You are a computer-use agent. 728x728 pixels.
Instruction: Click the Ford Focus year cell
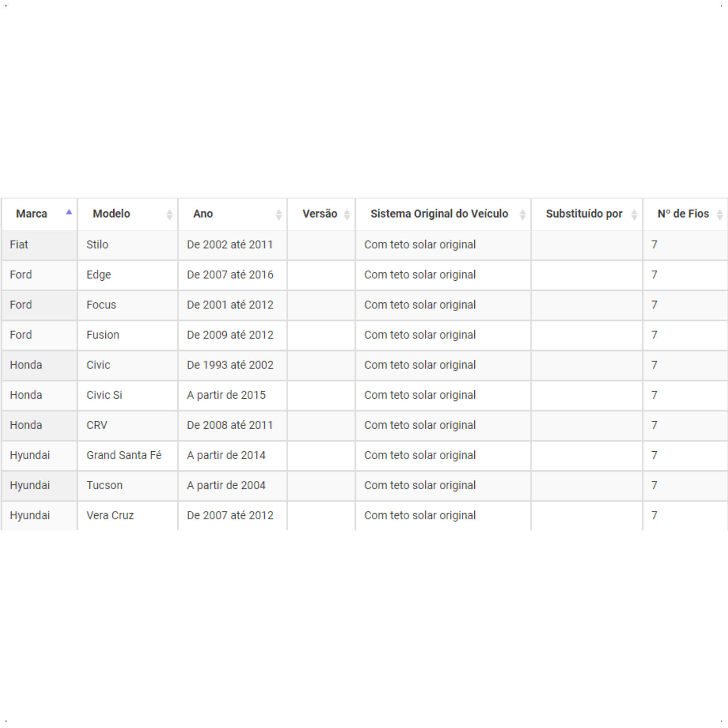tap(233, 305)
